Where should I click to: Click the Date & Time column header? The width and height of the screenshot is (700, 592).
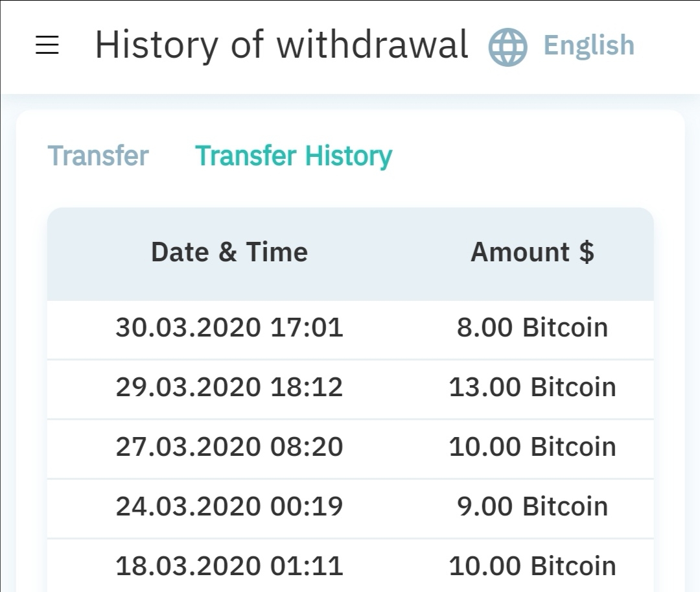229,252
